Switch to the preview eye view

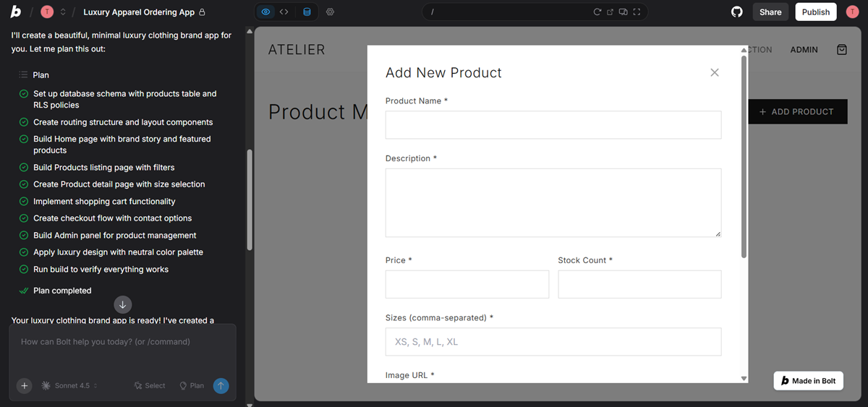(265, 12)
